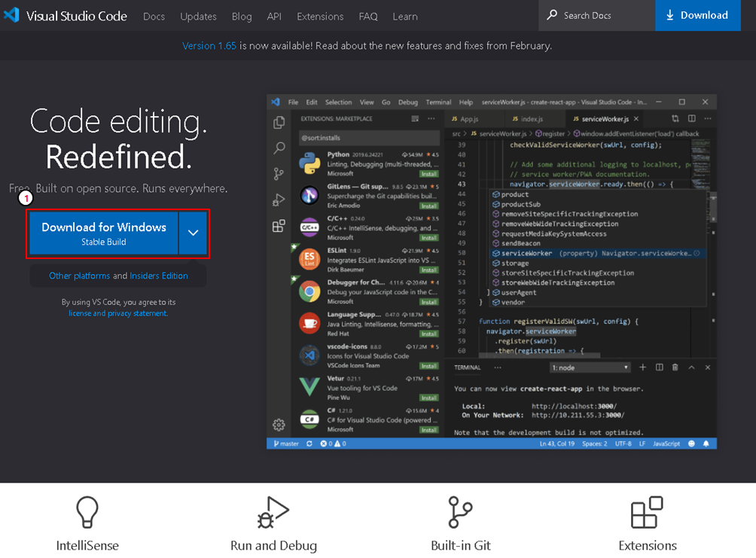Expand the download options chevron
This screenshot has height=558, width=756.
point(194,233)
